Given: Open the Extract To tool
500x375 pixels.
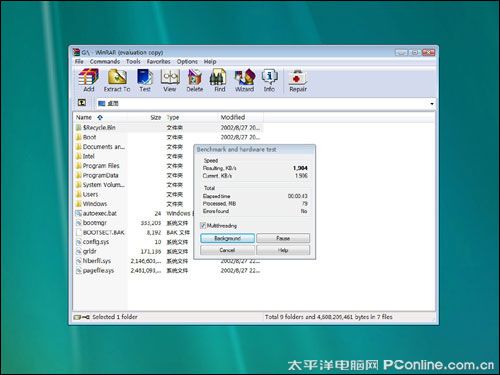Looking at the screenshot, I should 117,80.
